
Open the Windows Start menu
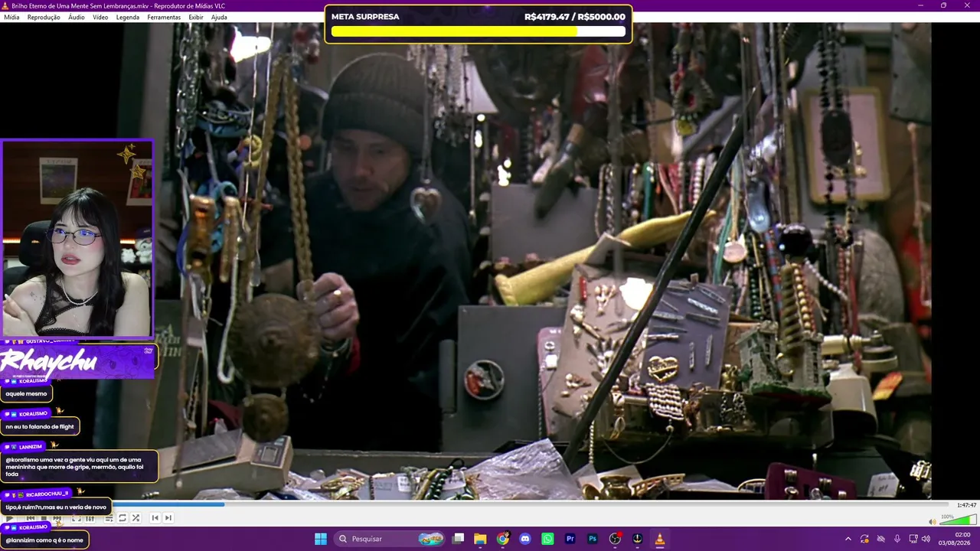point(321,539)
